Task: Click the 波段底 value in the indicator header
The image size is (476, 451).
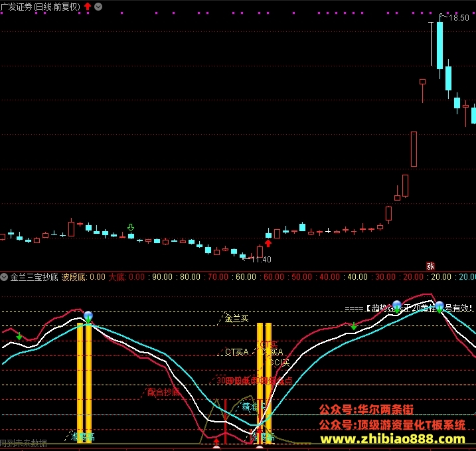Action: tap(98, 277)
